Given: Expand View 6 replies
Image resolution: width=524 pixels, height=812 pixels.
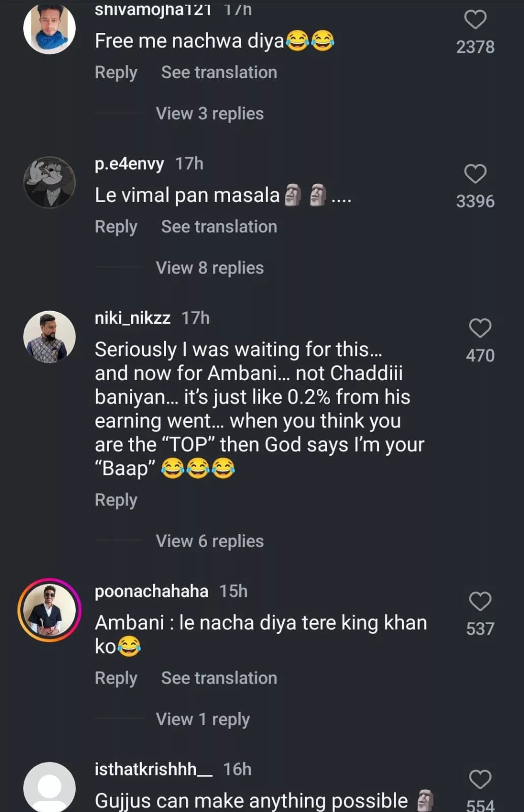Looking at the screenshot, I should tap(210, 541).
